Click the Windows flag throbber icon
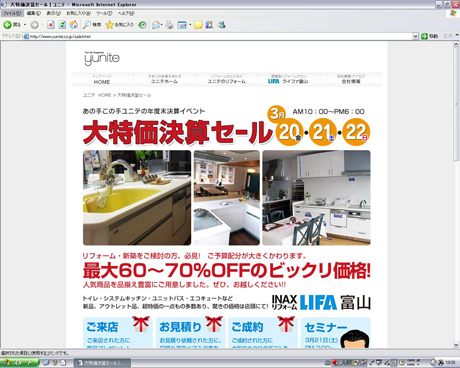 [453, 13]
